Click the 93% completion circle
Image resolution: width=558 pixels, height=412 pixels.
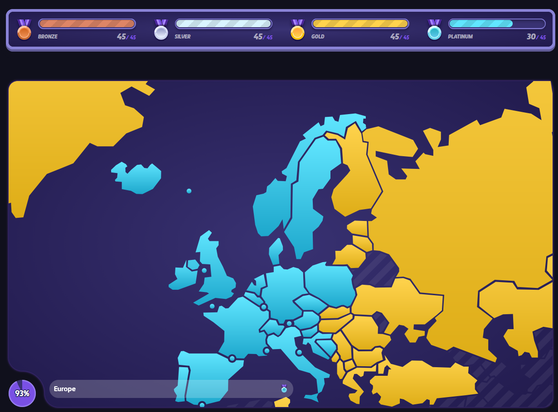tap(22, 393)
